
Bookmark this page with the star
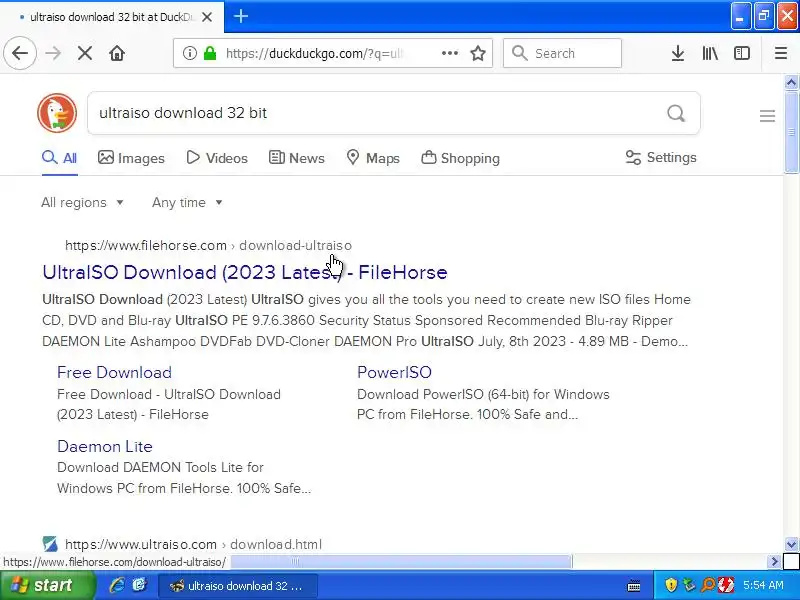pos(478,53)
